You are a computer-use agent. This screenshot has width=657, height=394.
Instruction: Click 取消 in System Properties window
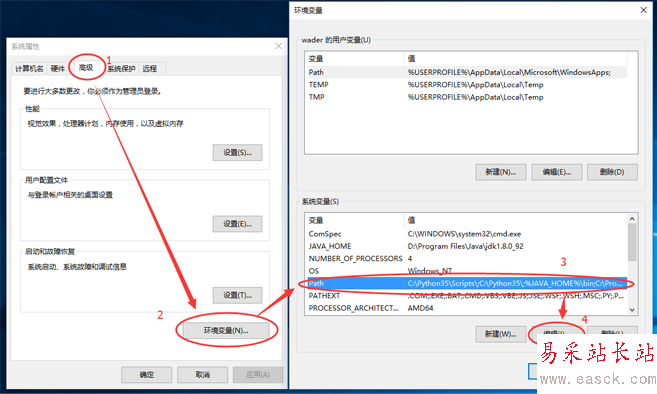click(202, 375)
